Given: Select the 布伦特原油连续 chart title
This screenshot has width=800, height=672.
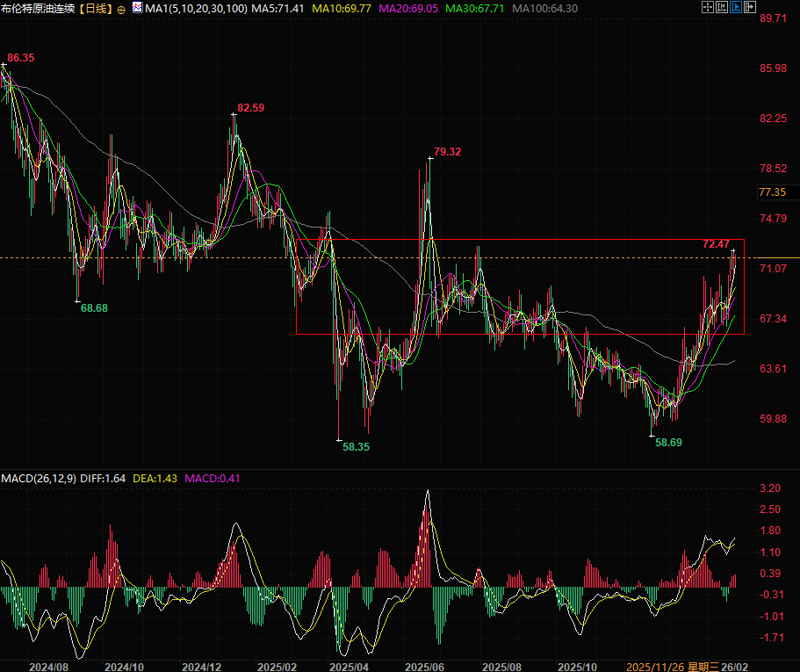Looking at the screenshot, I should [x=37, y=9].
